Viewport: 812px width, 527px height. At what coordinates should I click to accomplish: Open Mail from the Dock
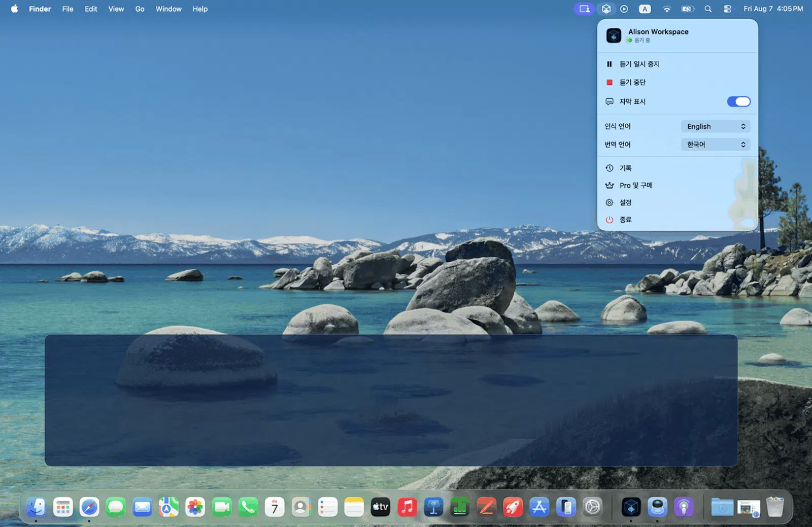click(x=142, y=507)
